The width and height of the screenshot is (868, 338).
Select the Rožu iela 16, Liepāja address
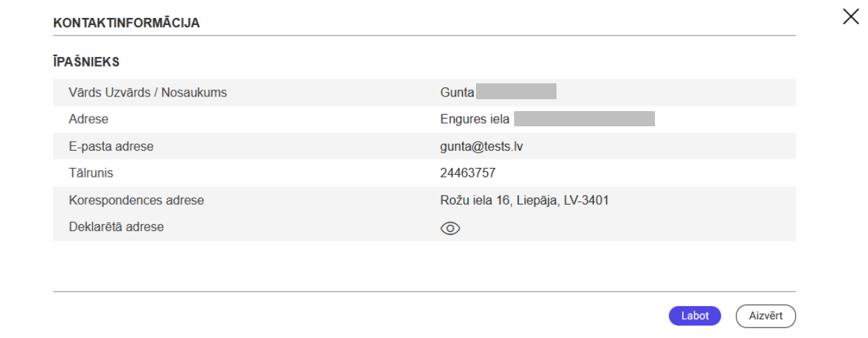525,201
